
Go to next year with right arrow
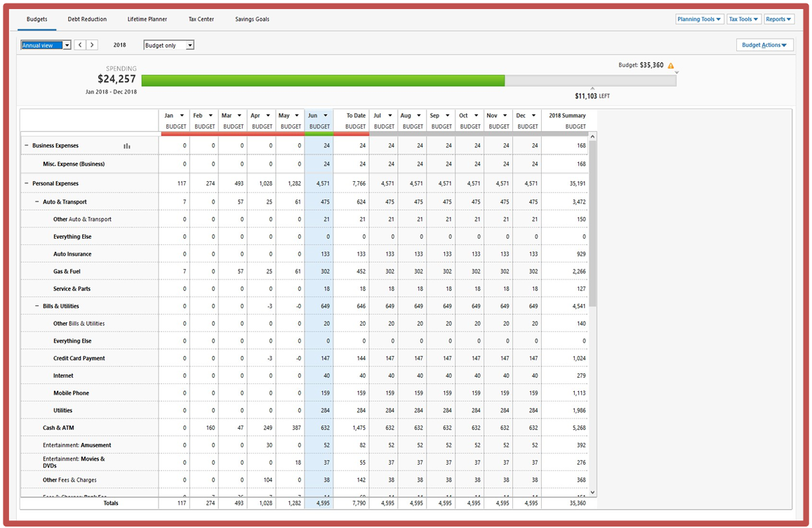92,45
